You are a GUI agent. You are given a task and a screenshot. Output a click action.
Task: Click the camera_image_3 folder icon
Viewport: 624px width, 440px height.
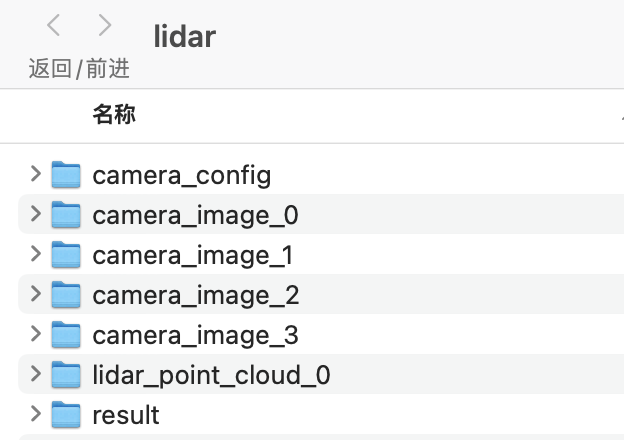[x=66, y=334]
